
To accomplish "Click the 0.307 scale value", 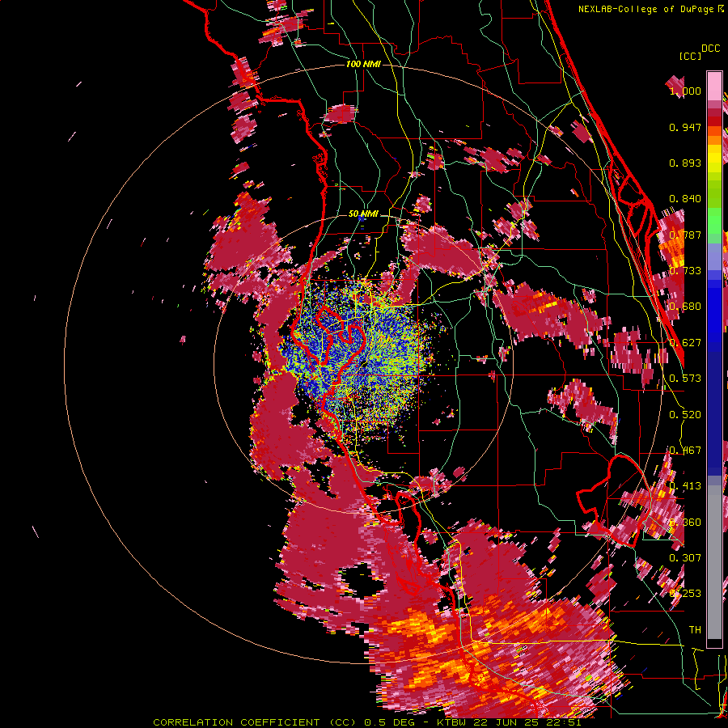I will tap(685, 557).
